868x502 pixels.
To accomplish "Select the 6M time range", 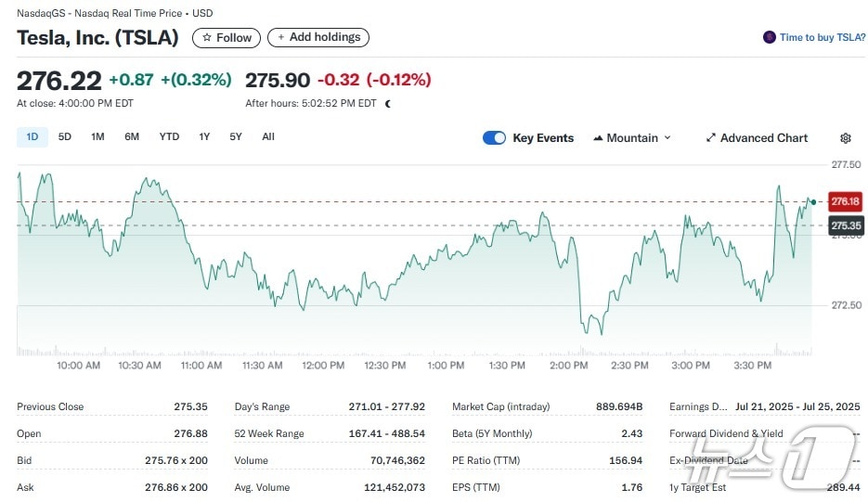I will pyautogui.click(x=132, y=137).
